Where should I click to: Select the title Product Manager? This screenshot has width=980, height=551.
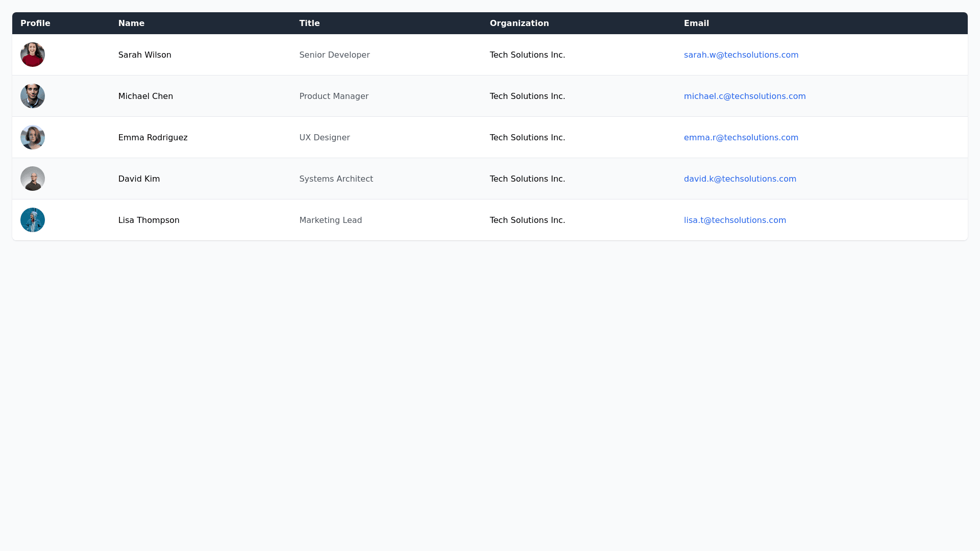(x=334, y=96)
